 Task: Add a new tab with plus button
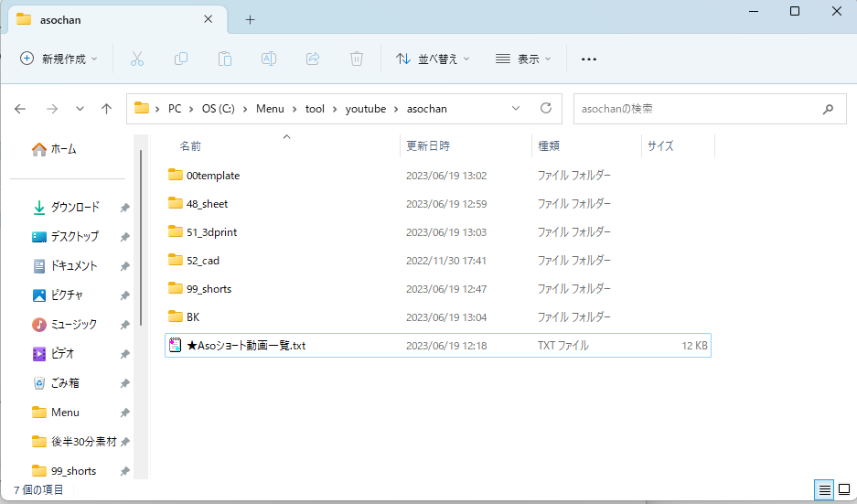tap(250, 20)
